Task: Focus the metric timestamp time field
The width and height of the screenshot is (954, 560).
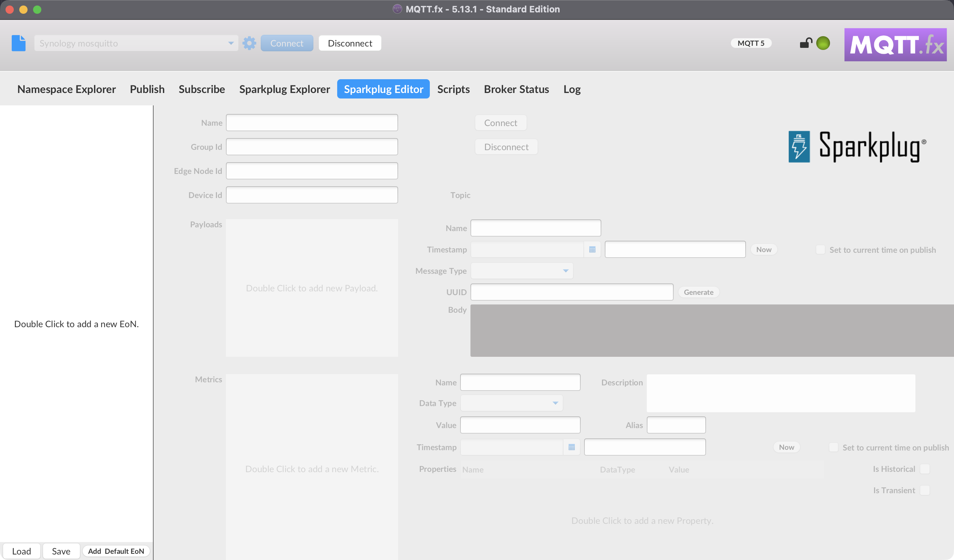Action: point(645,447)
